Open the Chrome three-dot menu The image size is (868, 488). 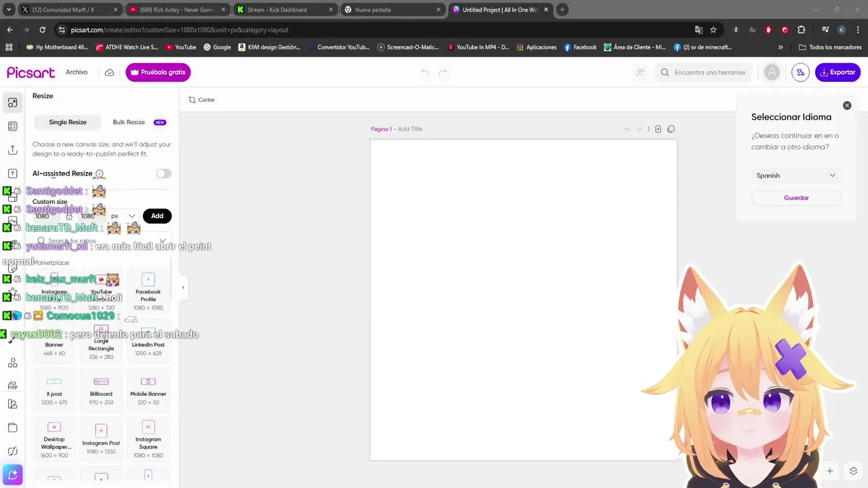[857, 30]
